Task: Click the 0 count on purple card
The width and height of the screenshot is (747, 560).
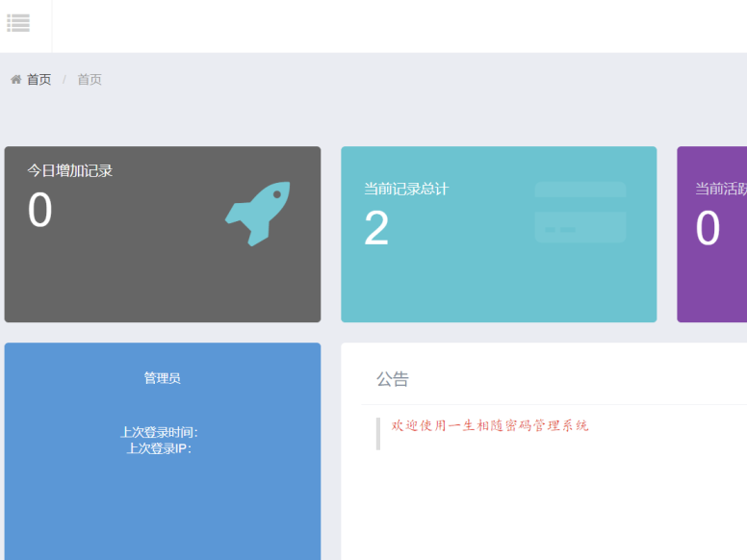Action: pyautogui.click(x=708, y=229)
